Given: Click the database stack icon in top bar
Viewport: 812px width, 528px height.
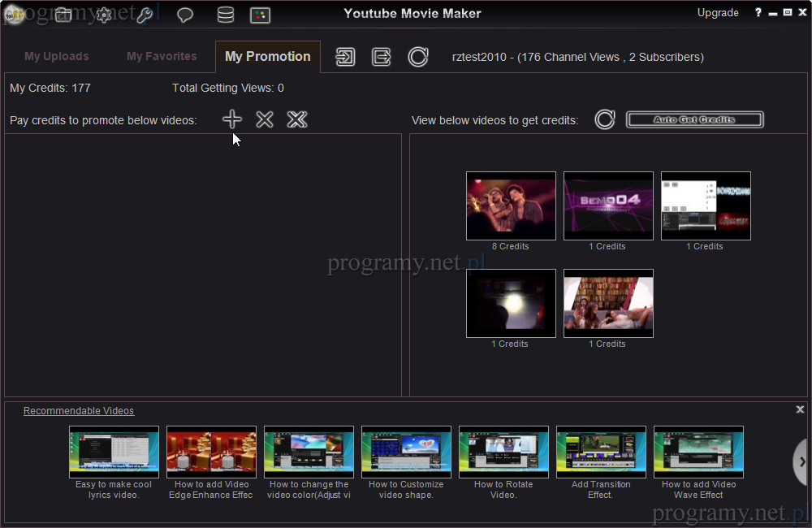Looking at the screenshot, I should (226, 15).
